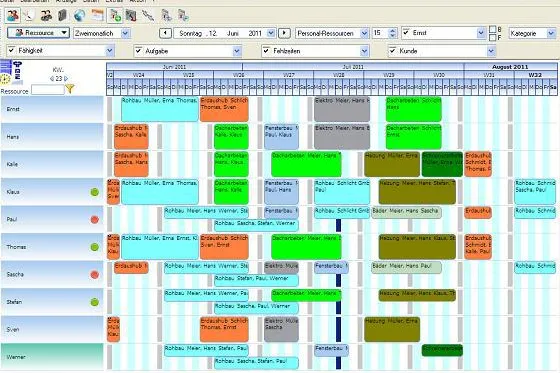Select Sven's orange Erdaushub Schlicht task bar
This screenshot has width=560, height=373.
[x=224, y=329]
